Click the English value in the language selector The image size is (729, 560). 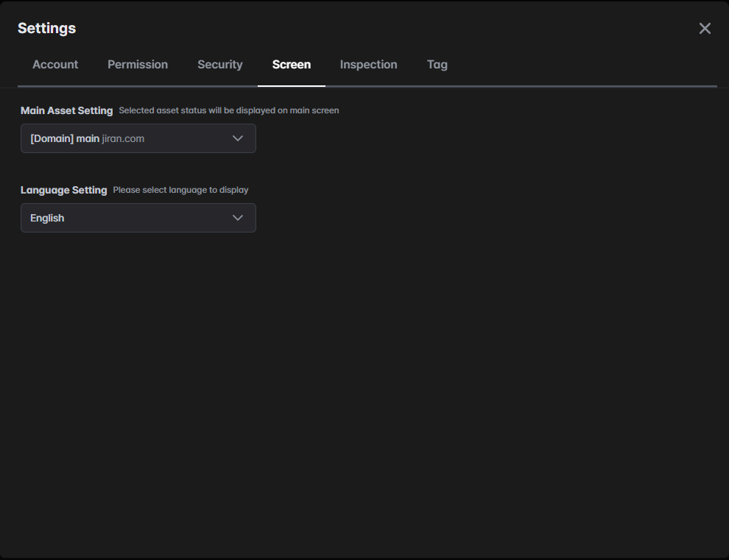[47, 218]
